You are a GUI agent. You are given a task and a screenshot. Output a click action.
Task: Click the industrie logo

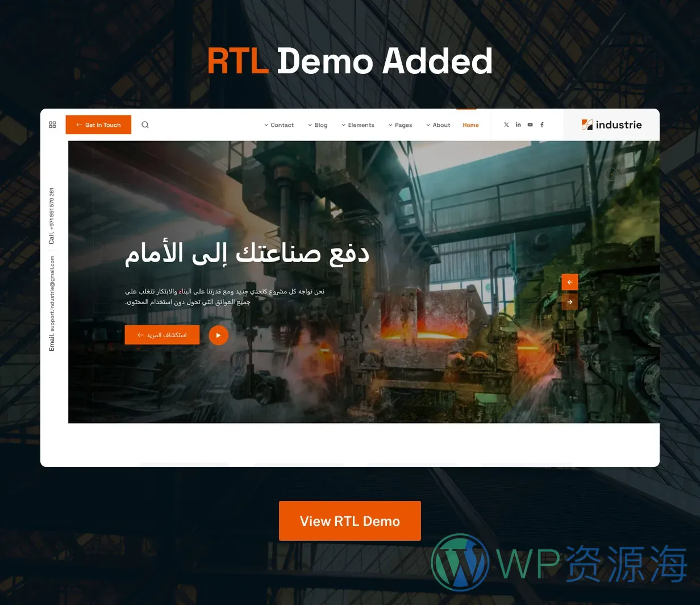[611, 125]
